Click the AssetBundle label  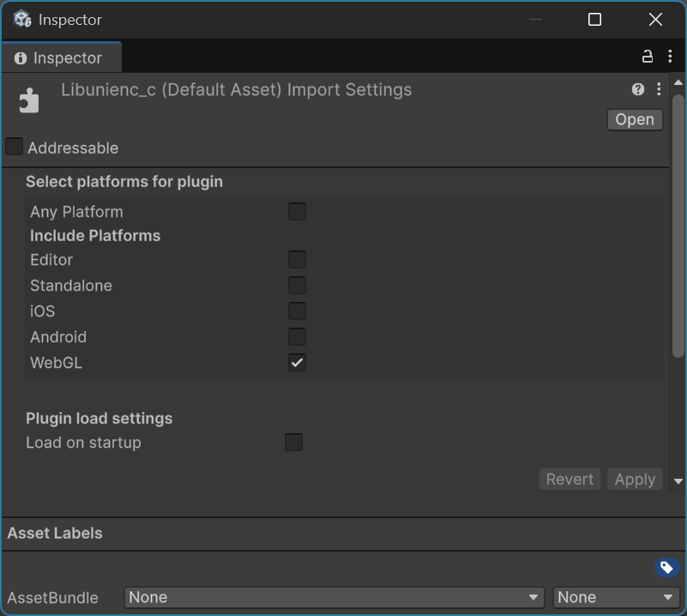point(52,598)
